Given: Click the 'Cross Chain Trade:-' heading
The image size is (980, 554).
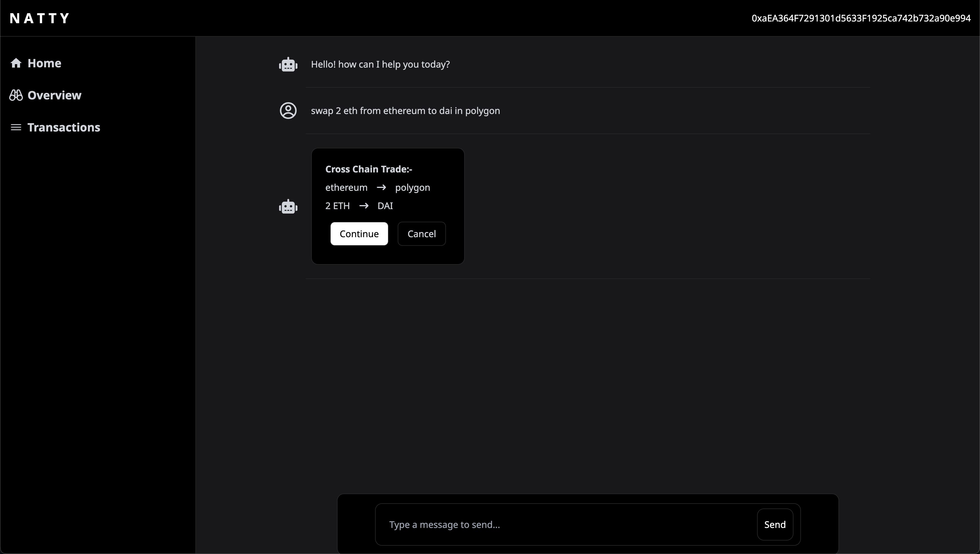Looking at the screenshot, I should click(369, 169).
